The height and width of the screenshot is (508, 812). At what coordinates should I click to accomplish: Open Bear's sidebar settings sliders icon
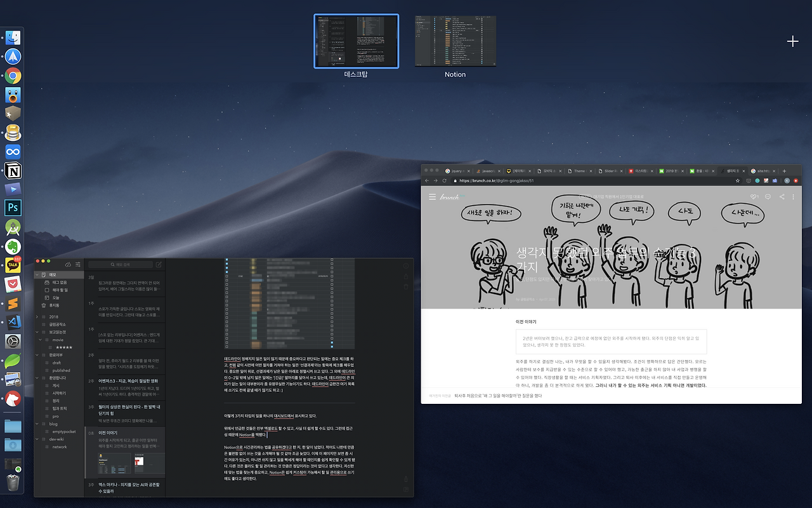(77, 265)
